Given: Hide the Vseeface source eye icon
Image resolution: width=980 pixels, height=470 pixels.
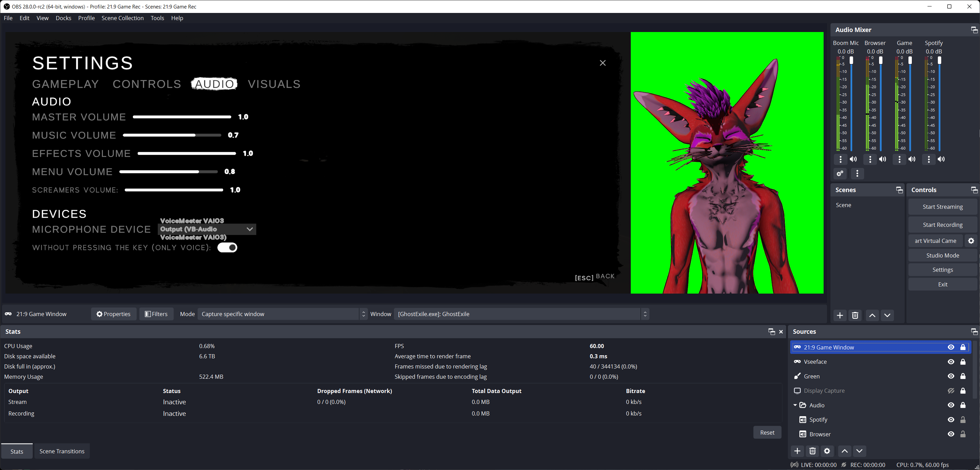Looking at the screenshot, I should click(951, 362).
